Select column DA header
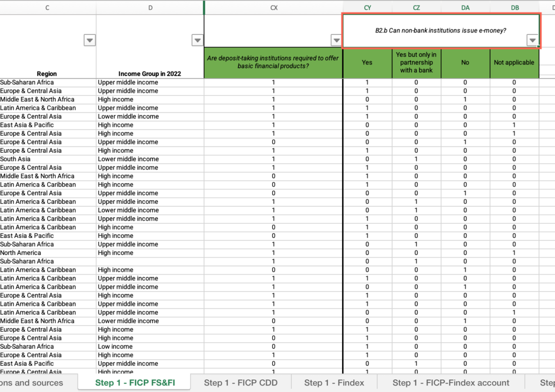Screen dimensions: 555x392 point(465,8)
